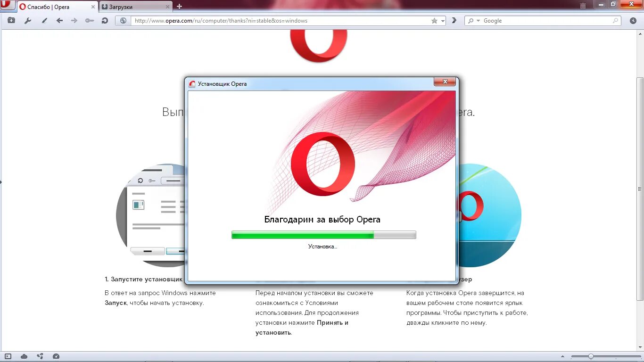Open the history clock icon

coord(633,21)
